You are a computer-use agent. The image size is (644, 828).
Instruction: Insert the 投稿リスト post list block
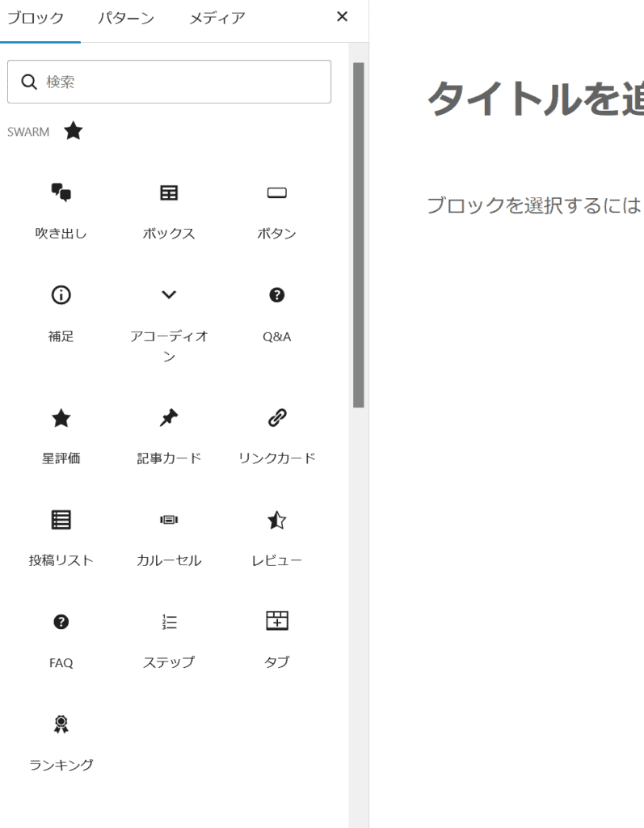tap(61, 538)
